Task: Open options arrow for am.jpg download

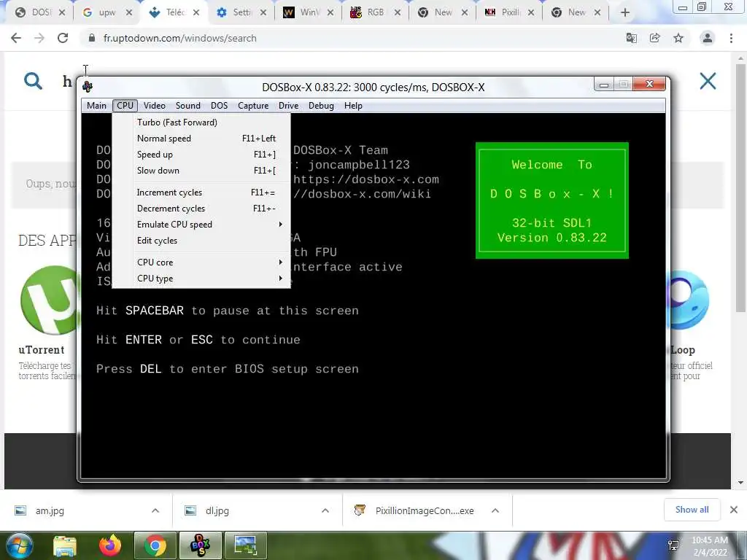Action: [155, 510]
